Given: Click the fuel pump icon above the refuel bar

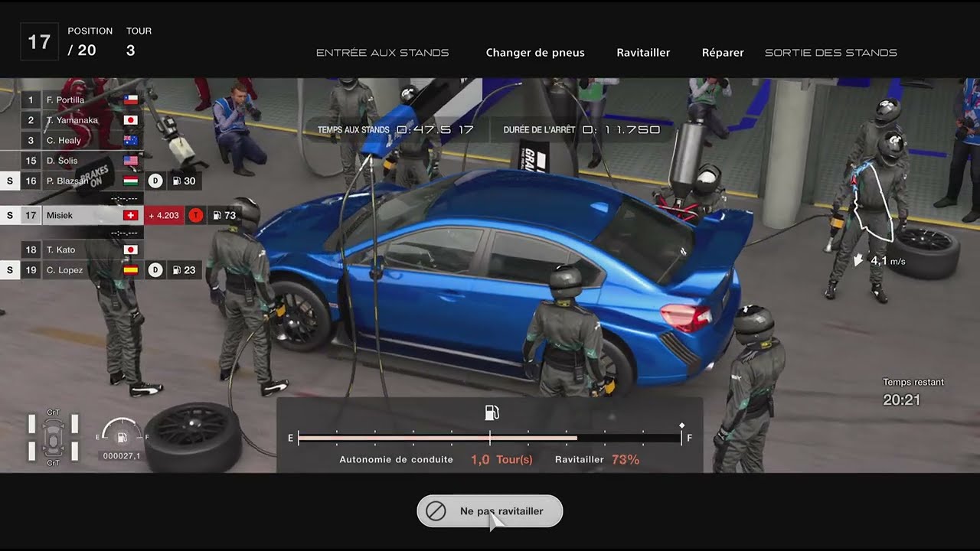Looking at the screenshot, I should pyautogui.click(x=492, y=413).
